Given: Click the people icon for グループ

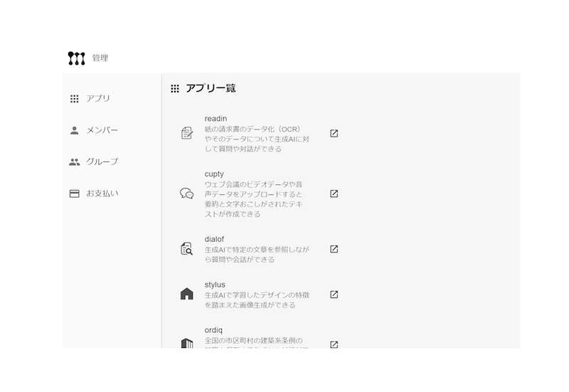Looking at the screenshot, I should pos(75,161).
